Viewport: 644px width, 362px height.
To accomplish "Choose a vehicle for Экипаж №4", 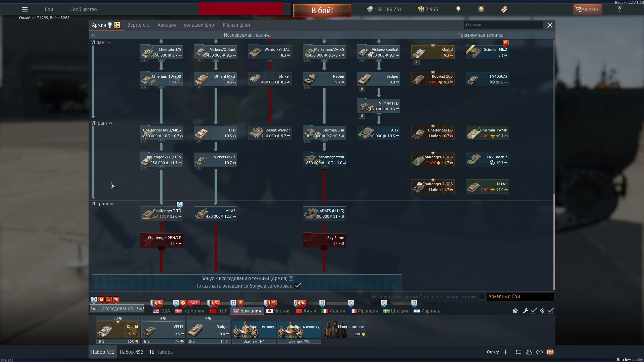I will (254, 330).
